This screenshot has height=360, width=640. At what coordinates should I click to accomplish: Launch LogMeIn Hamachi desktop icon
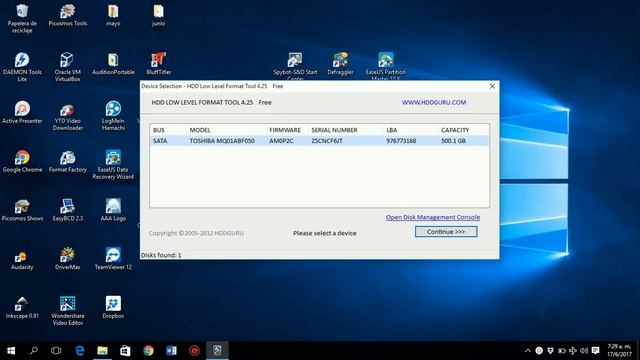tap(113, 116)
